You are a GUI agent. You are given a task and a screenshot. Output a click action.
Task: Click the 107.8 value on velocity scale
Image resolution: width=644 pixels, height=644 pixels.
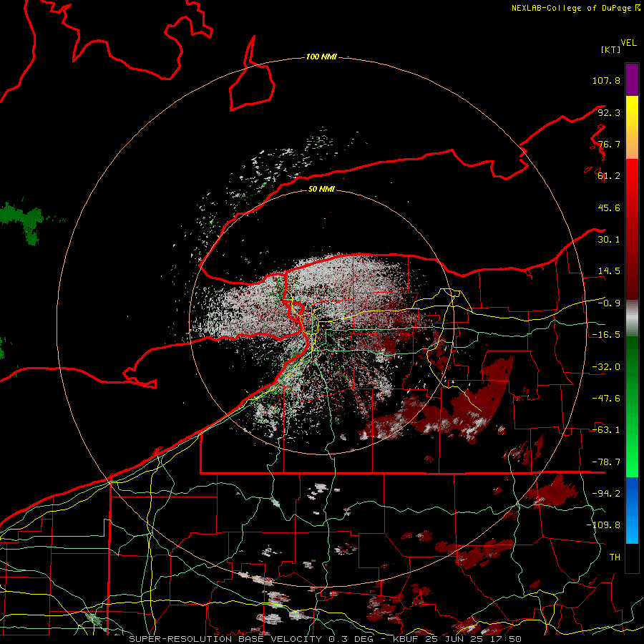tap(606, 80)
